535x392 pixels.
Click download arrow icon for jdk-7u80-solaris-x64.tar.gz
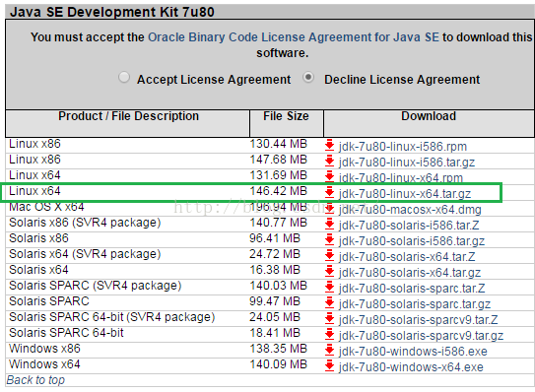pyautogui.click(x=329, y=272)
